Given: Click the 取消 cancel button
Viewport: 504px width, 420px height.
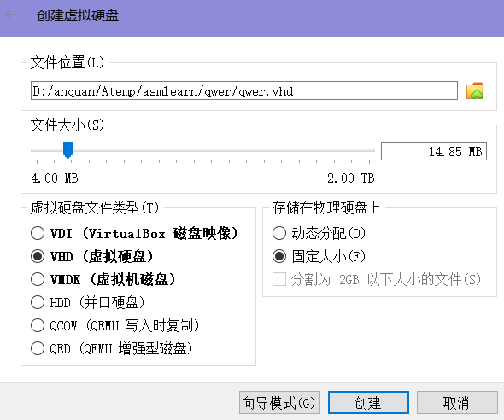Looking at the screenshot, I should coord(457,402).
